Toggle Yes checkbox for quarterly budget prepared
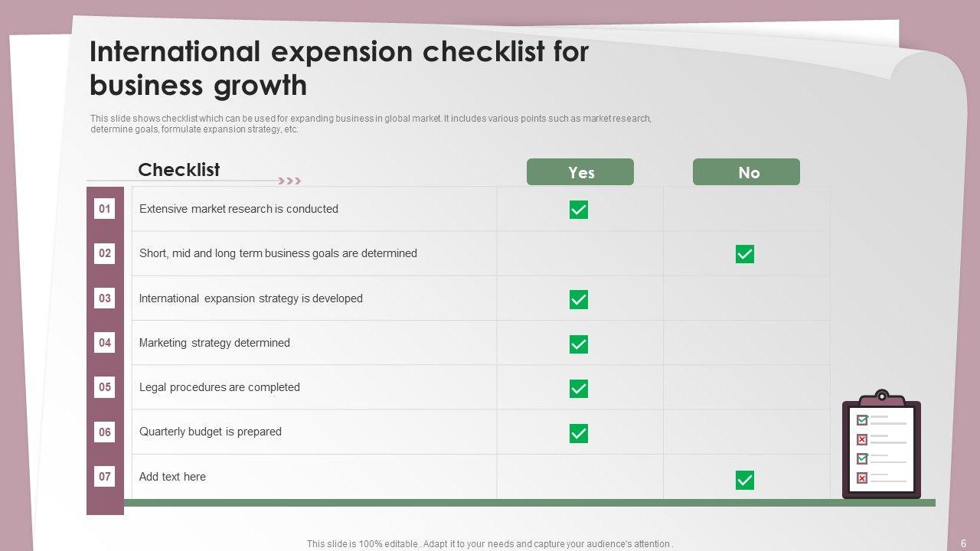This screenshot has width=980, height=551. click(579, 433)
